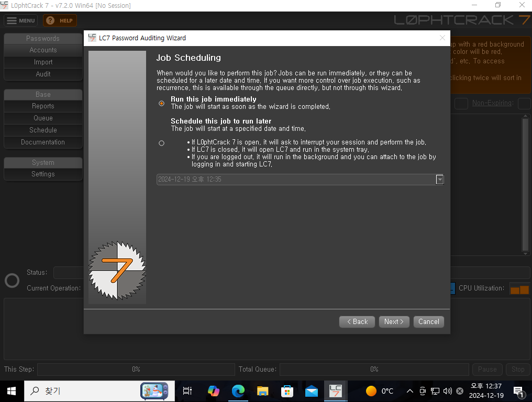Click the search highlight snowman image
The height and width of the screenshot is (402, 532).
pyautogui.click(x=154, y=391)
